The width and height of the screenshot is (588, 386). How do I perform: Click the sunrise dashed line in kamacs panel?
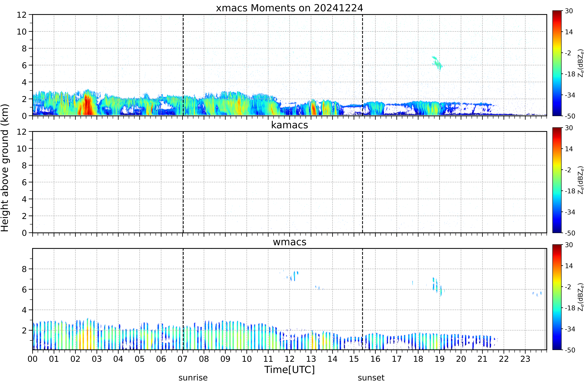tap(183, 182)
